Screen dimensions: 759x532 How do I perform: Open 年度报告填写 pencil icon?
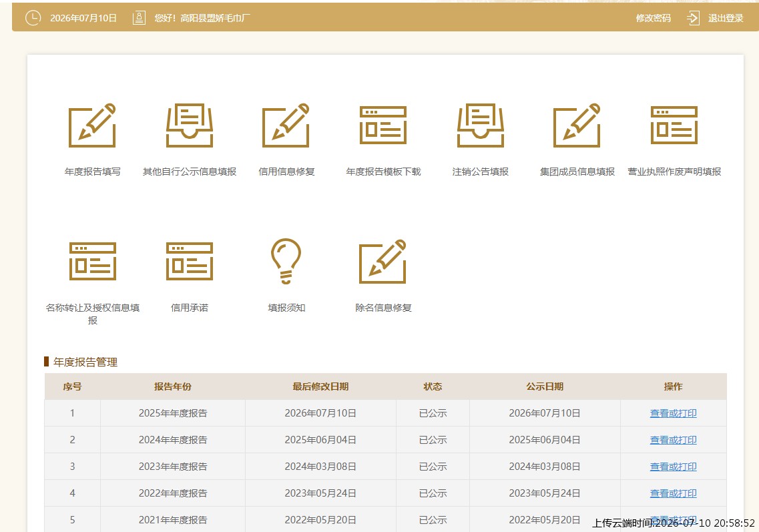point(92,125)
